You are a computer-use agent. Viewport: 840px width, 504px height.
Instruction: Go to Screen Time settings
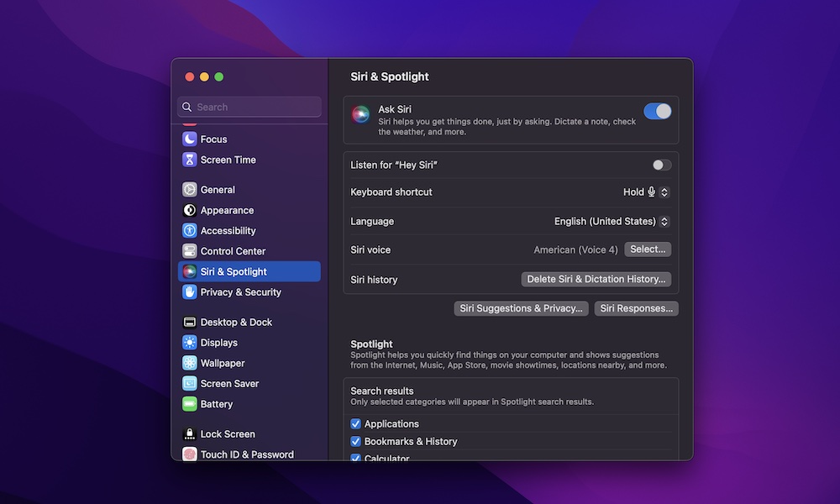(249, 160)
